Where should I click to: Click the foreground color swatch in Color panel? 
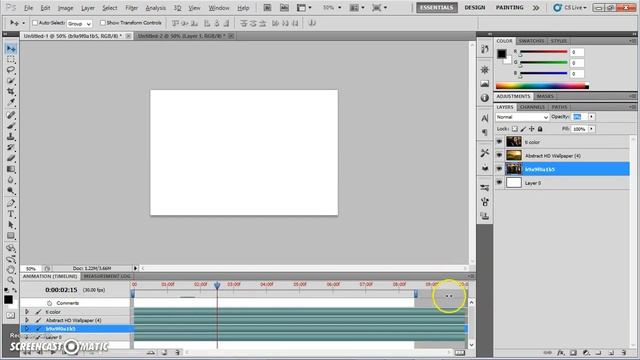pyautogui.click(x=502, y=53)
